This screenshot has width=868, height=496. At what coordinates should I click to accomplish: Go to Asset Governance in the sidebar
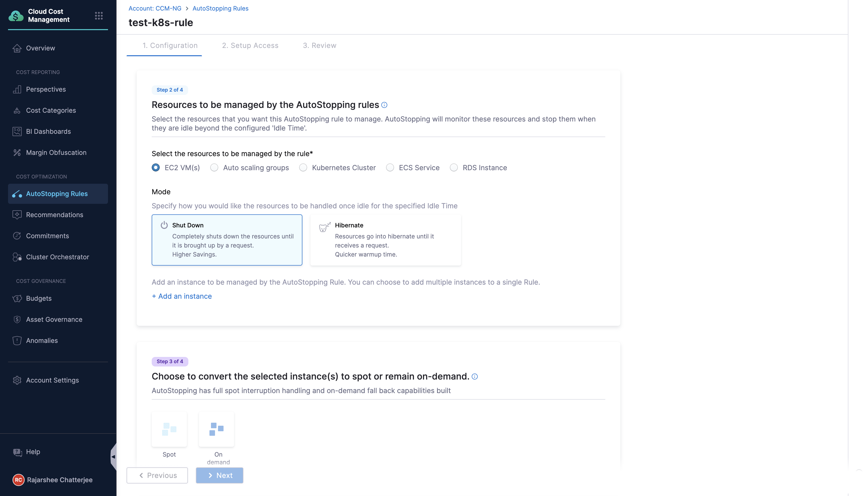54,319
